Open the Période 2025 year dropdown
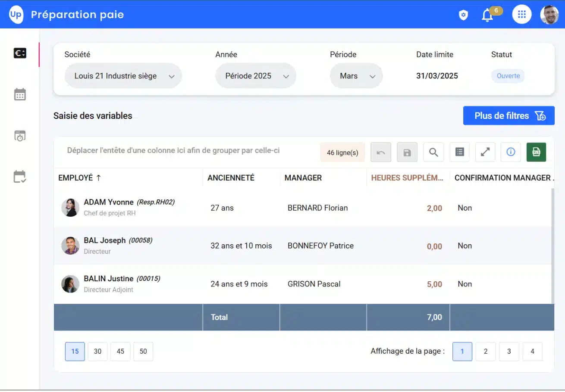The height and width of the screenshot is (392, 565). tap(255, 75)
